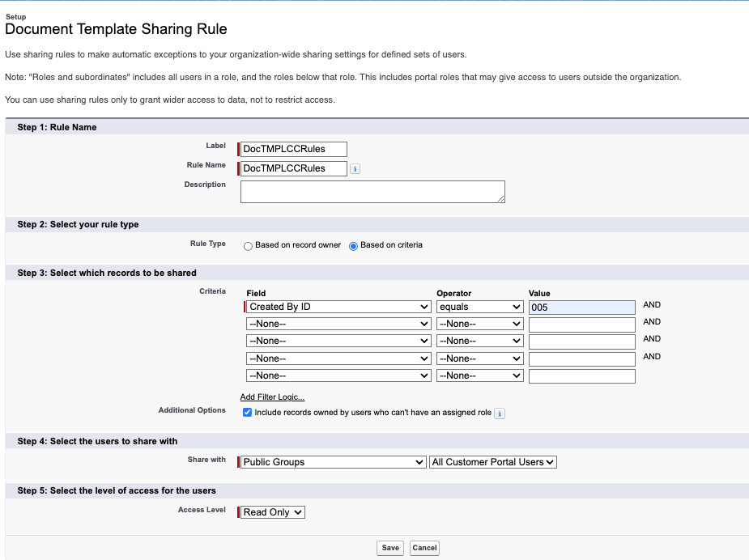Click the info icon next to Additional Options checkbox

[x=500, y=413]
